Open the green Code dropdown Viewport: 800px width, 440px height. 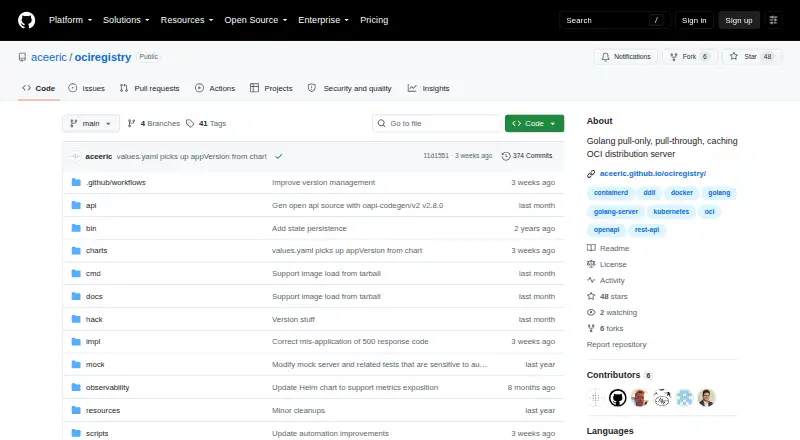(534, 124)
